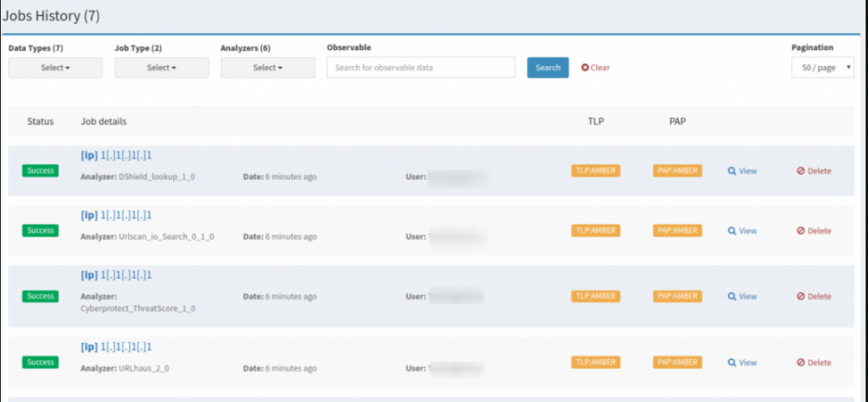View the Urlscan_io_Search_0_1_0 job report

click(742, 231)
